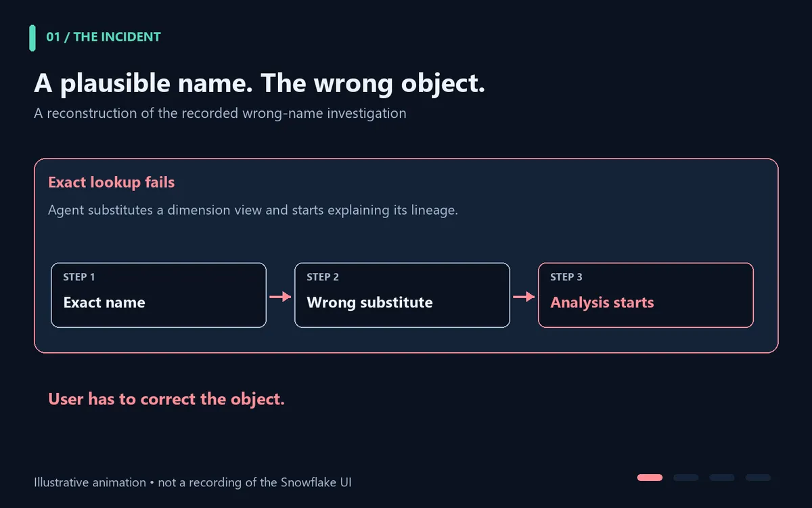Click the arrow between Step 2 and Step 3

coord(524,297)
